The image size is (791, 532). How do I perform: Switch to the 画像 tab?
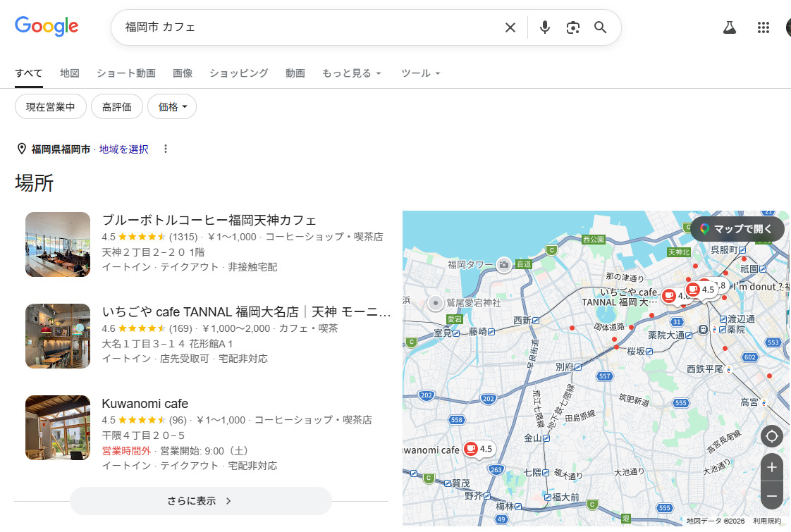coord(183,73)
